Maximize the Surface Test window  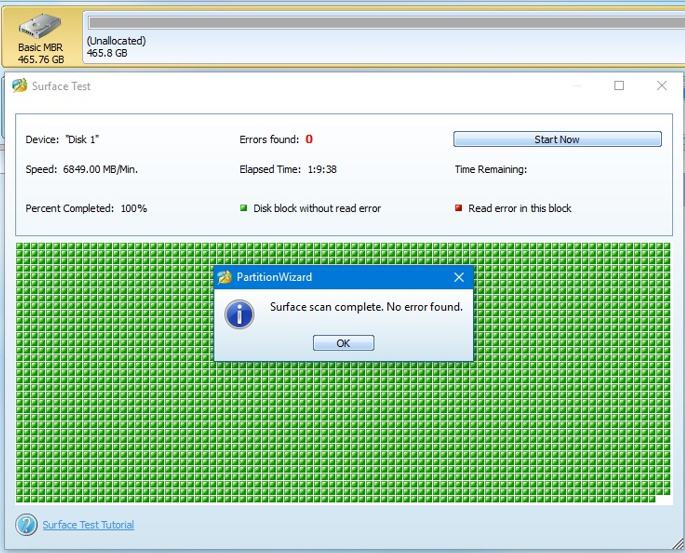619,86
